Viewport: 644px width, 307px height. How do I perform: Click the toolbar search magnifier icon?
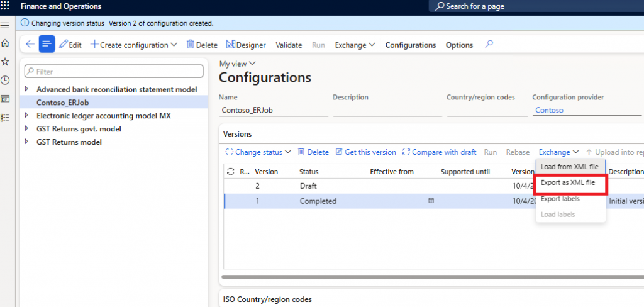[x=489, y=45]
